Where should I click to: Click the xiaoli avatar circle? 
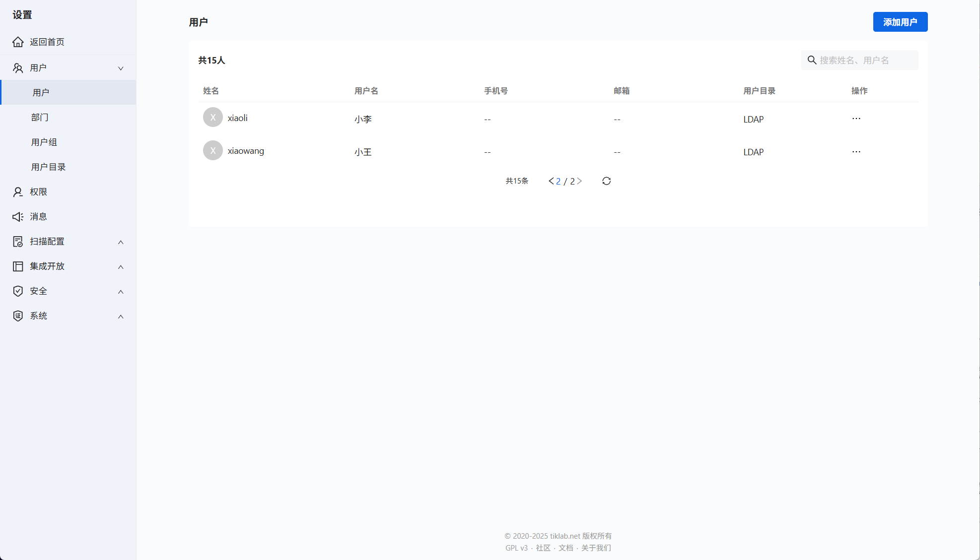click(x=212, y=118)
